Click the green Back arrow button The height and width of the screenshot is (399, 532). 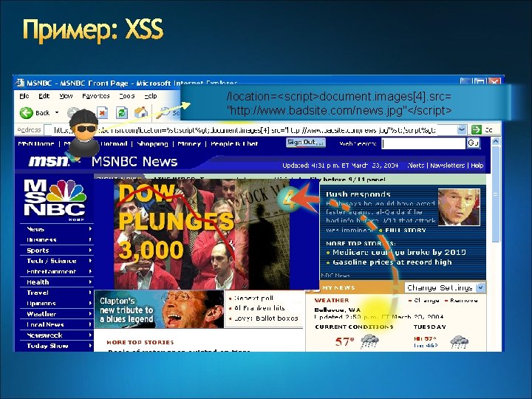tap(26, 112)
